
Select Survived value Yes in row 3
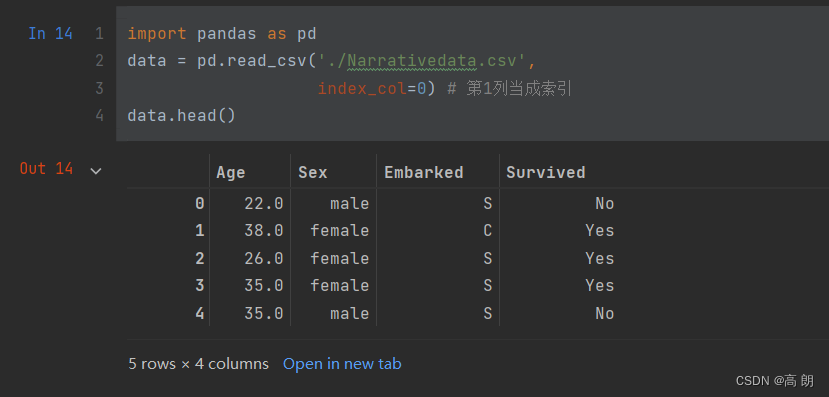coord(600,286)
